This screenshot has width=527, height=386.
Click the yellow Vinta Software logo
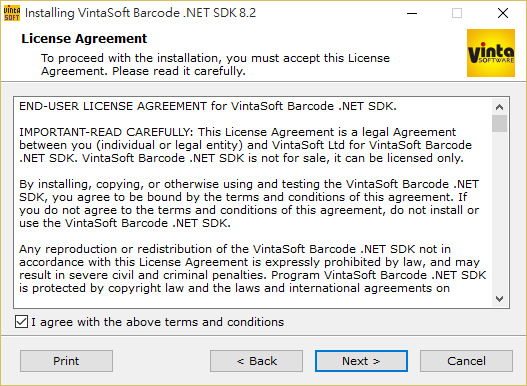click(491, 53)
